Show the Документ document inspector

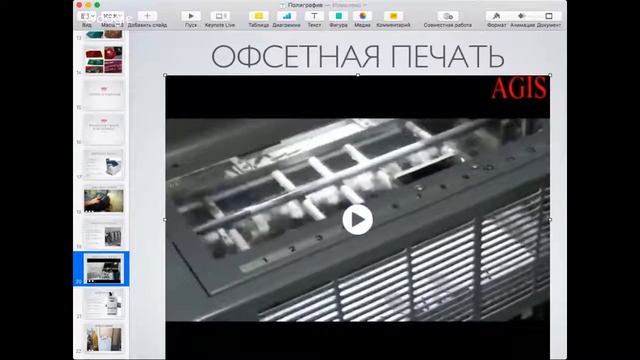click(x=549, y=16)
